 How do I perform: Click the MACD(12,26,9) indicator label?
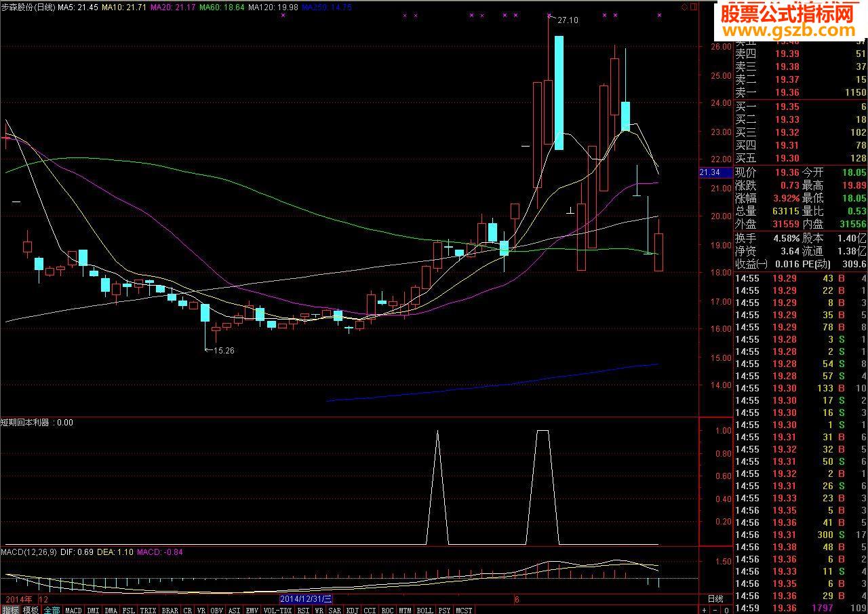[30, 552]
